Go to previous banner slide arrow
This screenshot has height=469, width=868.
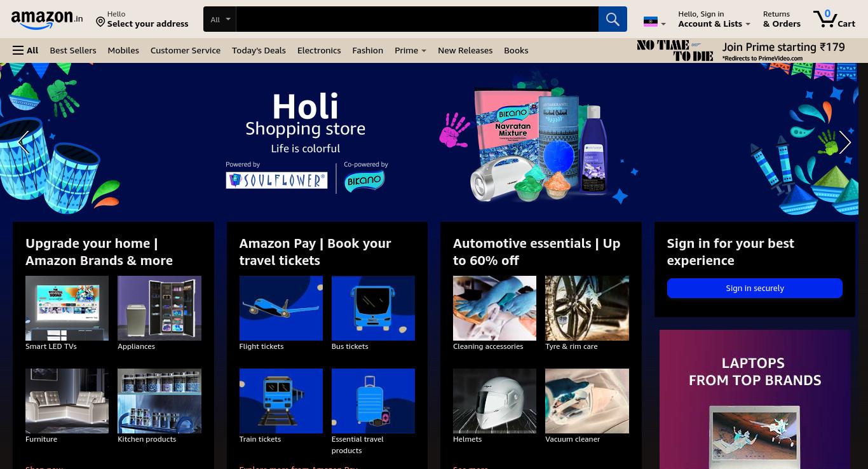pyautogui.click(x=24, y=142)
